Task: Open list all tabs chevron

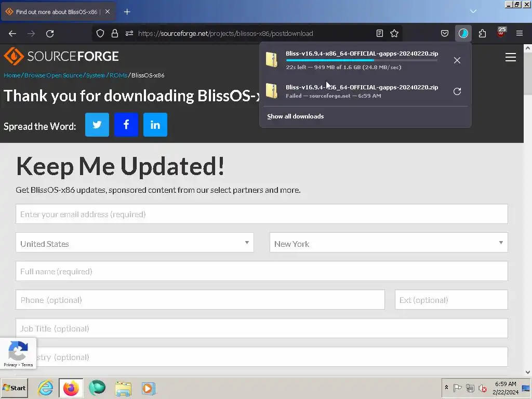Action: pyautogui.click(x=473, y=11)
